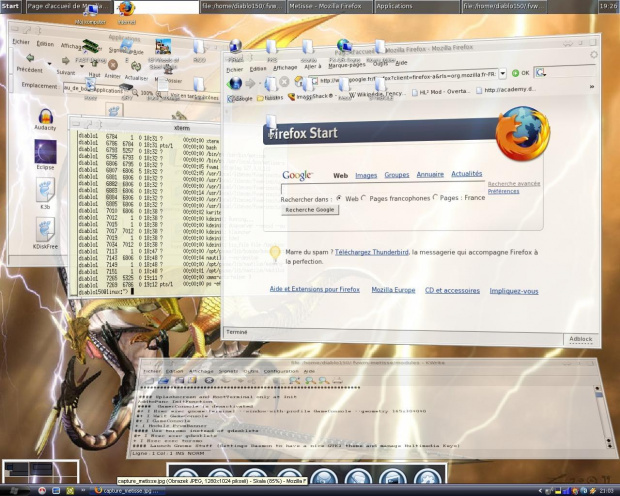620x496 pixels.
Task: Select the Pages : France radio button
Action: 435,197
